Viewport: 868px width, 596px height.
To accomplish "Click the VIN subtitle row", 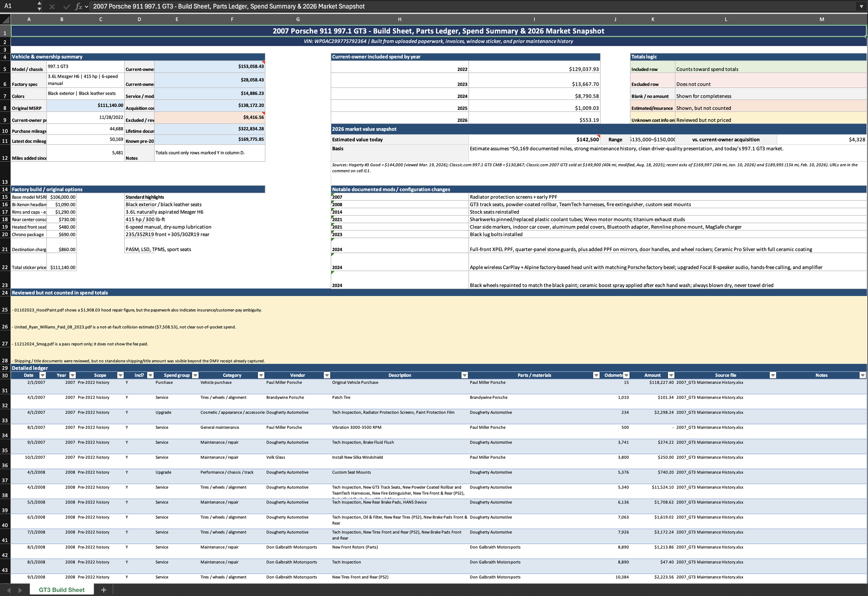I will click(439, 41).
